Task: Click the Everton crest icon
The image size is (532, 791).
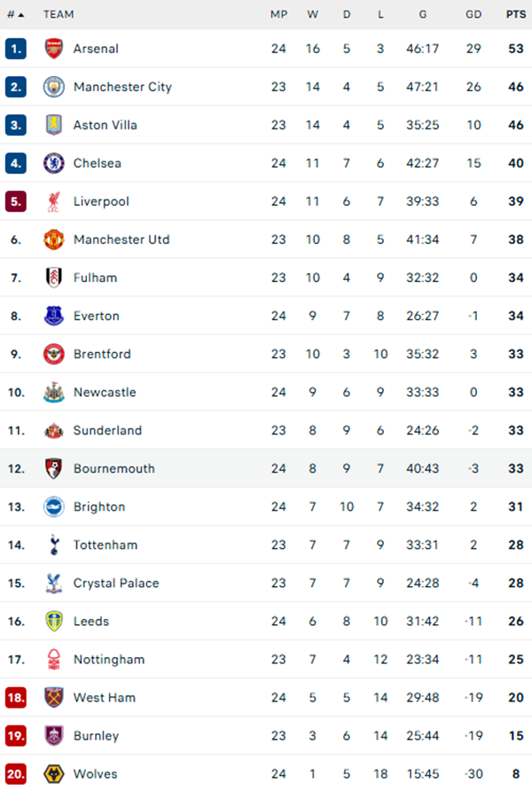Action: pyautogui.click(x=53, y=316)
